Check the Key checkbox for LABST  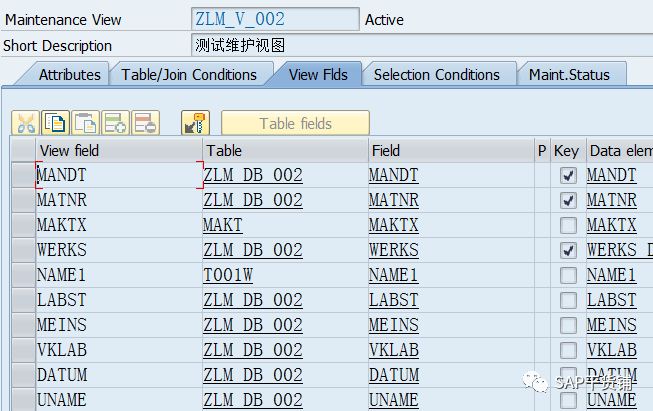568,300
